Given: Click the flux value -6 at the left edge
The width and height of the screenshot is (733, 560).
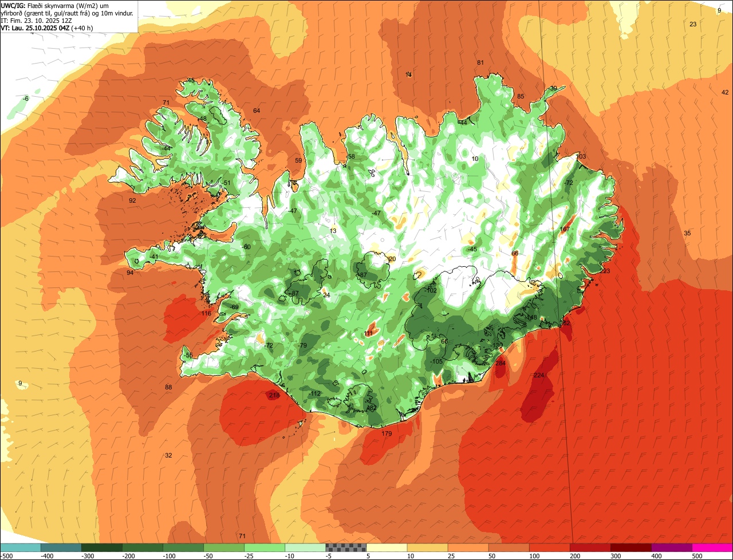Looking at the screenshot, I should [x=25, y=98].
